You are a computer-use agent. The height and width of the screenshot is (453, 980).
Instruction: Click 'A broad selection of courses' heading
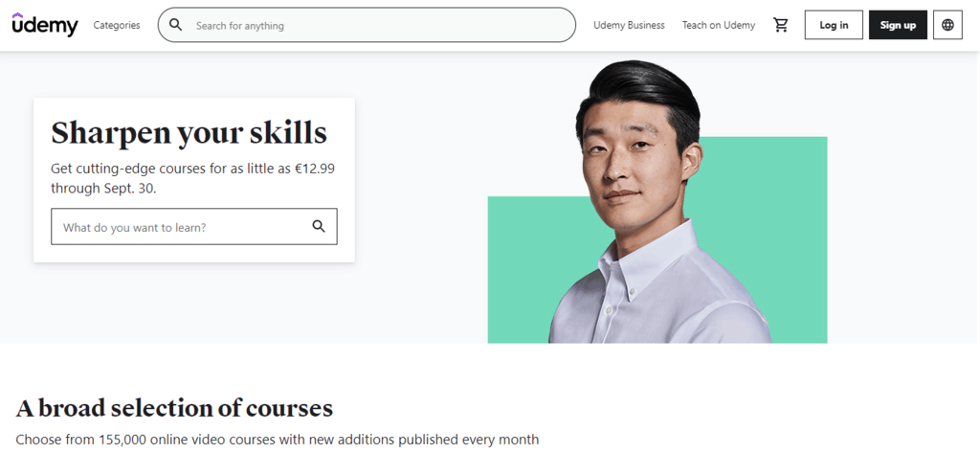click(x=174, y=408)
